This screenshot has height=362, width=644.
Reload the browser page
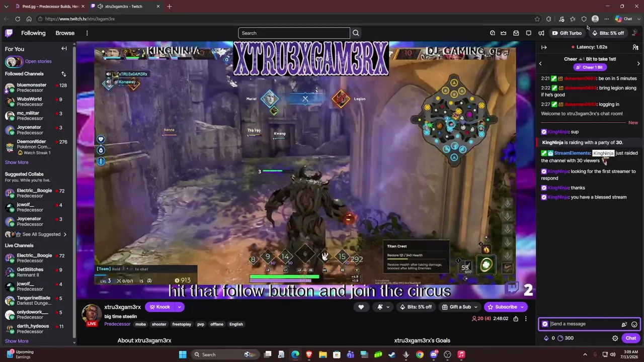pos(18,19)
